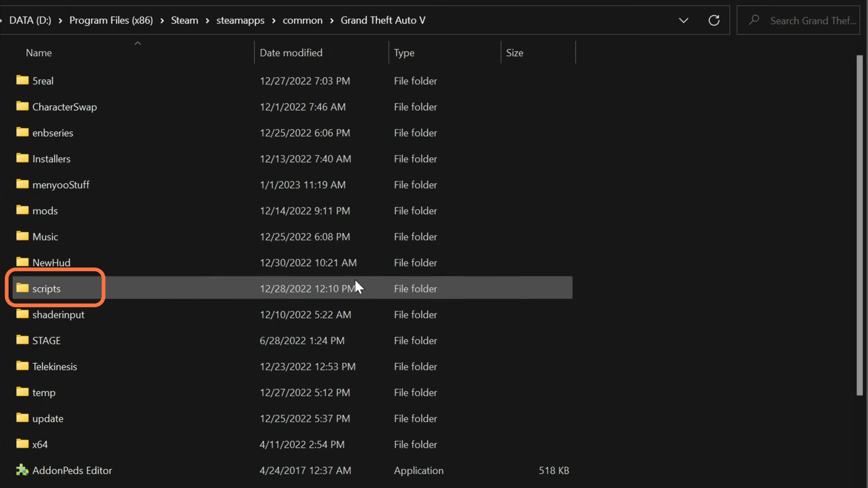This screenshot has height=488, width=868.
Task: Click the Application type cell
Action: click(x=419, y=470)
